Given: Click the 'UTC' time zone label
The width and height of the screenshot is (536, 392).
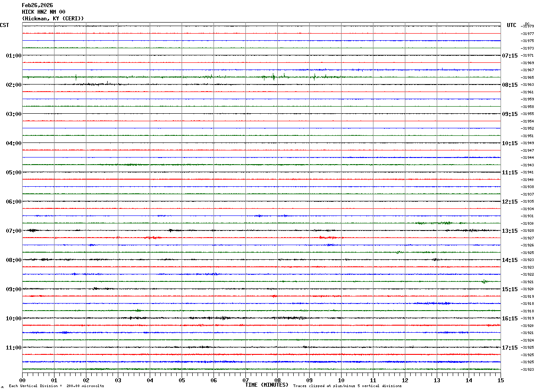Looking at the screenshot, I should 512,25.
